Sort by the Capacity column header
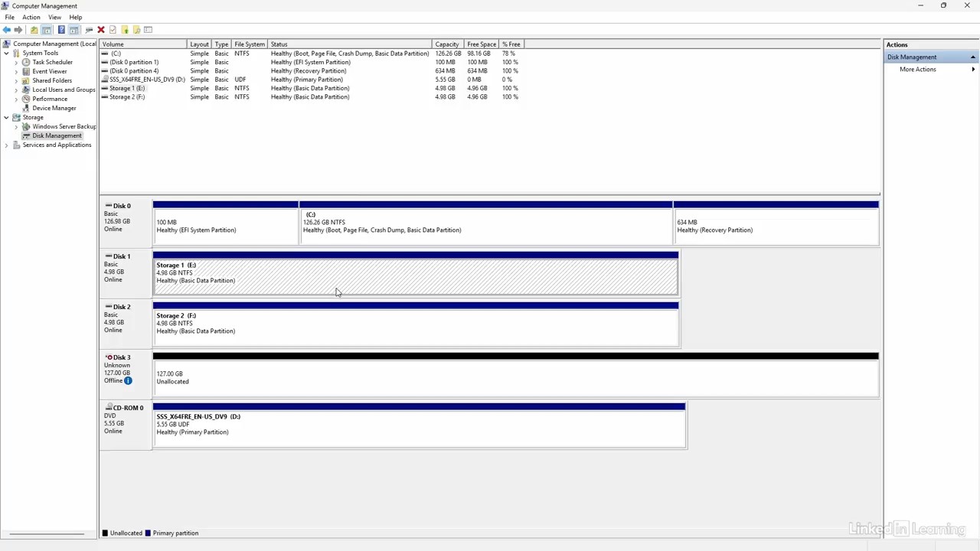 [448, 44]
